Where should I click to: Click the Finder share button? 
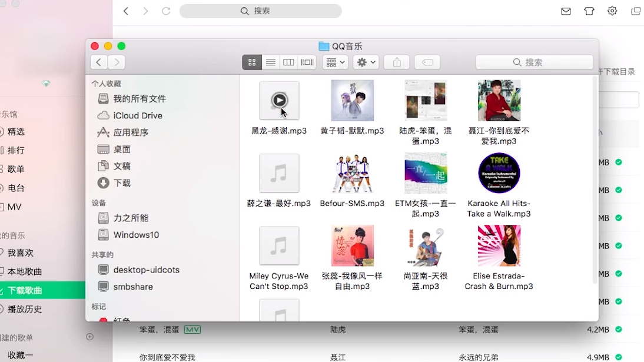[x=397, y=62]
